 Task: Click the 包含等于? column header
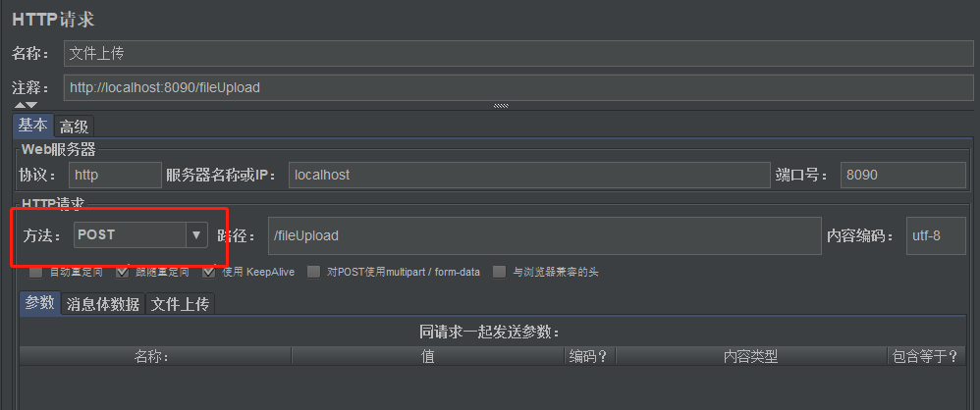coord(926,356)
